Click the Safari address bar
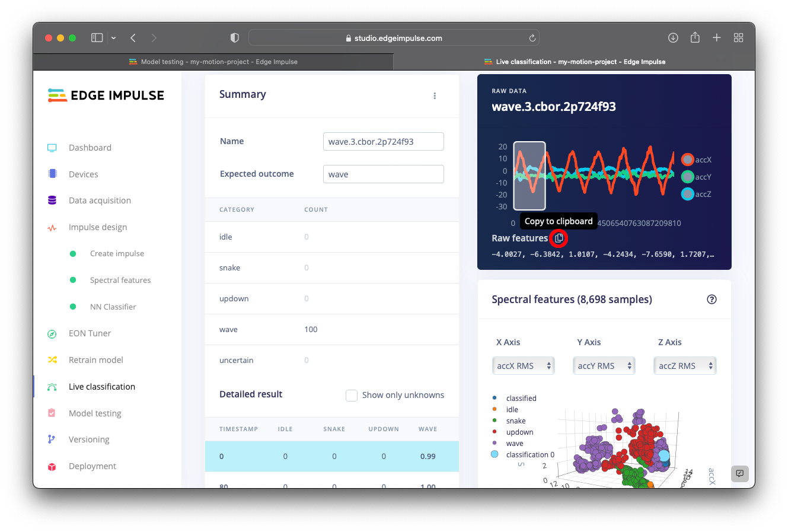Screen dimensions: 788x532 (394, 38)
